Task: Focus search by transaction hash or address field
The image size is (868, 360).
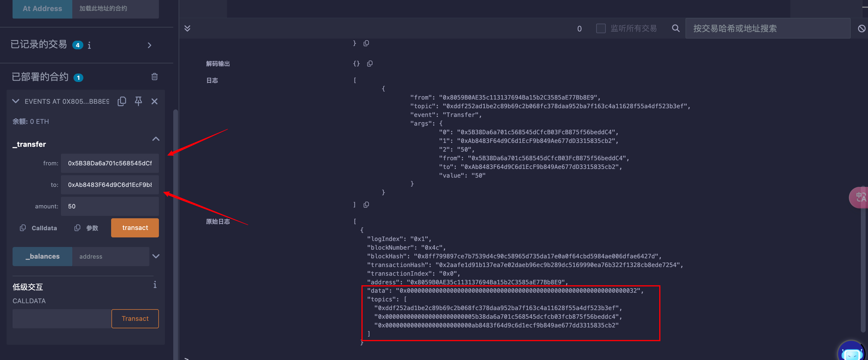Action: pos(768,28)
